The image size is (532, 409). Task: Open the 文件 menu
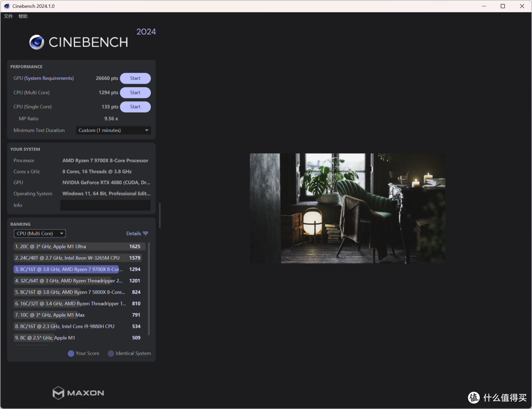click(x=8, y=16)
